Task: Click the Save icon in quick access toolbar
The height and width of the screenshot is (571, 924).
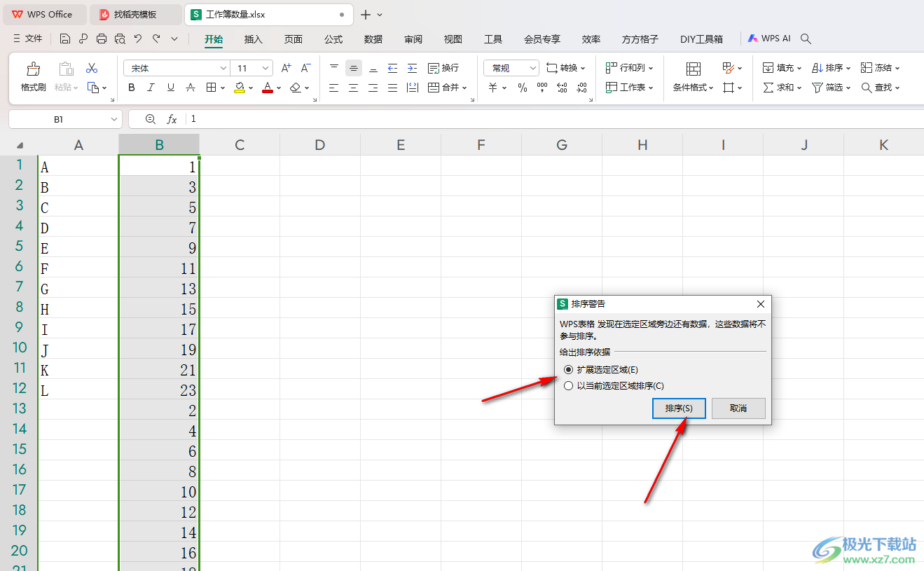Action: (65, 39)
